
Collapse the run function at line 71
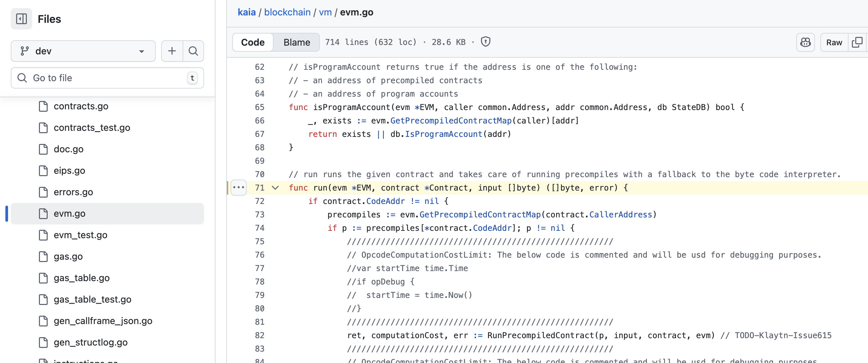click(275, 188)
